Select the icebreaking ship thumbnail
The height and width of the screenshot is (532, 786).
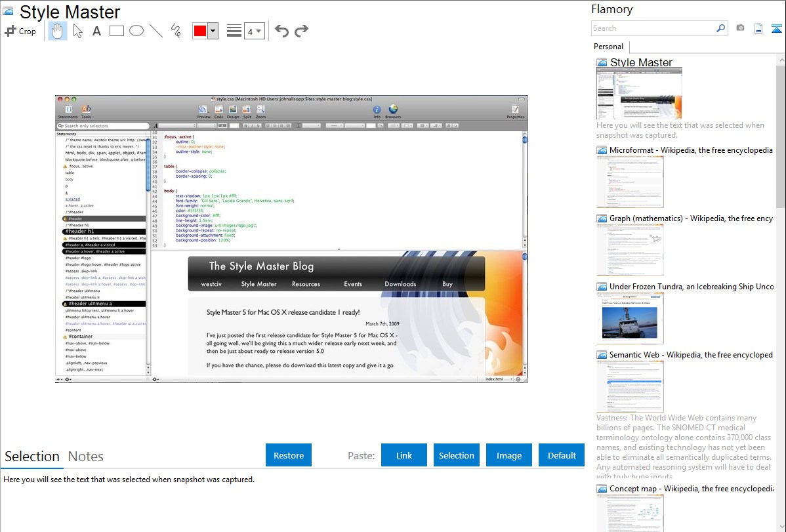point(630,318)
